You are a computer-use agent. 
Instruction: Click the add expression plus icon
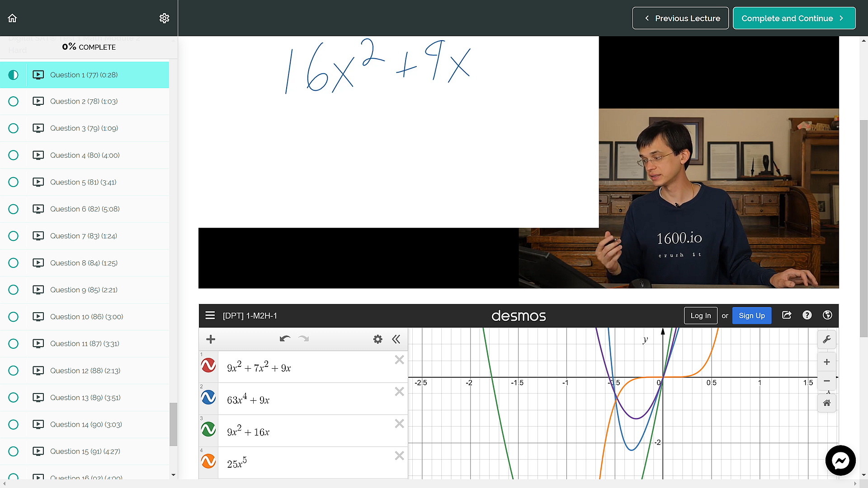point(210,339)
